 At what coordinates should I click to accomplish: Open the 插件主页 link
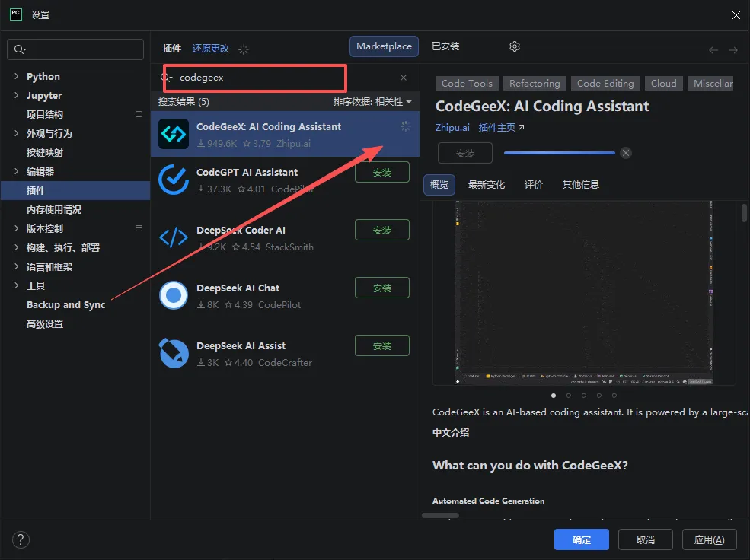click(496, 127)
